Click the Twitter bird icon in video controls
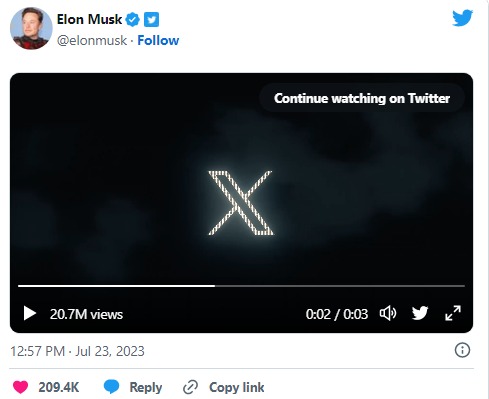 coord(420,313)
